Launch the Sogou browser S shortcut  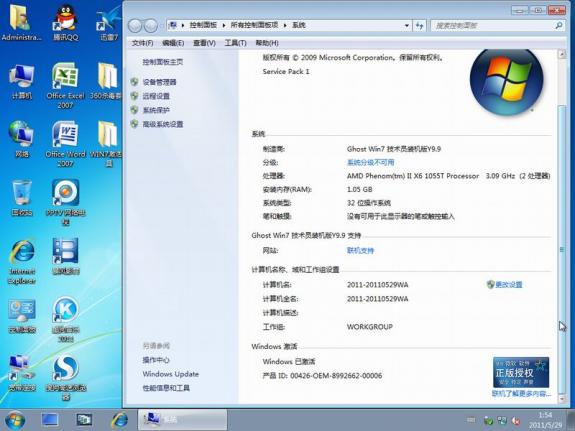pyautogui.click(x=65, y=378)
